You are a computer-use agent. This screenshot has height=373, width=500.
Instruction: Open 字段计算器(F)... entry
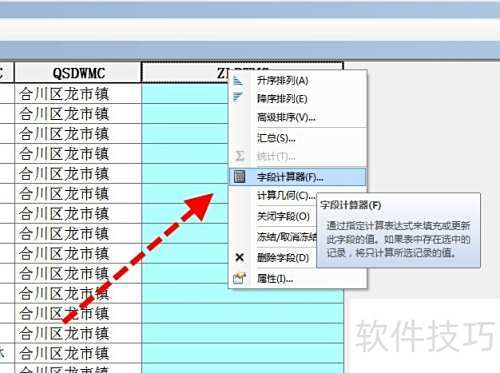tap(298, 177)
